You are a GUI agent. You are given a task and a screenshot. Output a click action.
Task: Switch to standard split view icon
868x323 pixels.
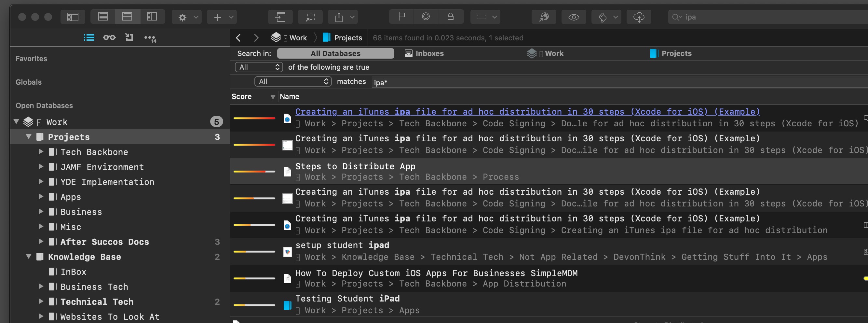[128, 17]
